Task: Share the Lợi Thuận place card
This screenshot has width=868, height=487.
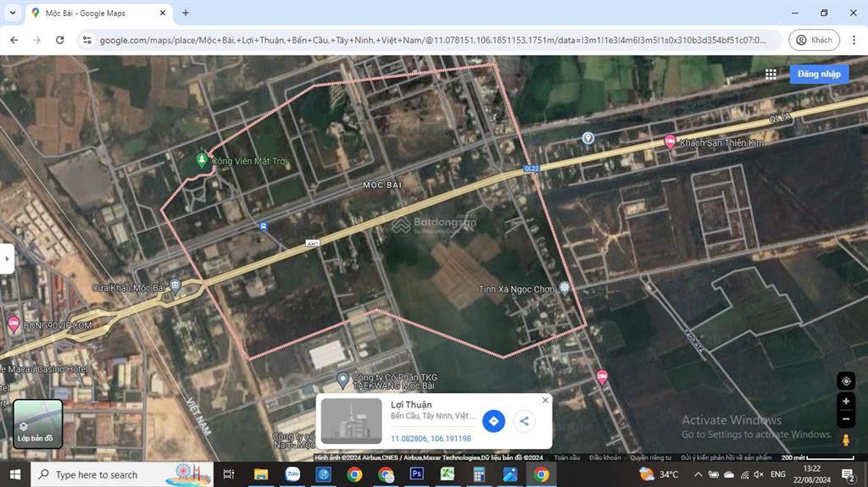Action: (524, 421)
